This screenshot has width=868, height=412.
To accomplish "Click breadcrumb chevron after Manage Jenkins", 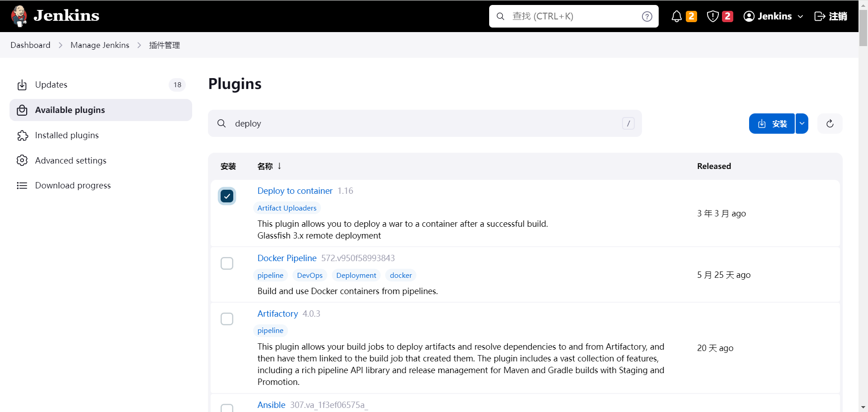I will coord(139,45).
